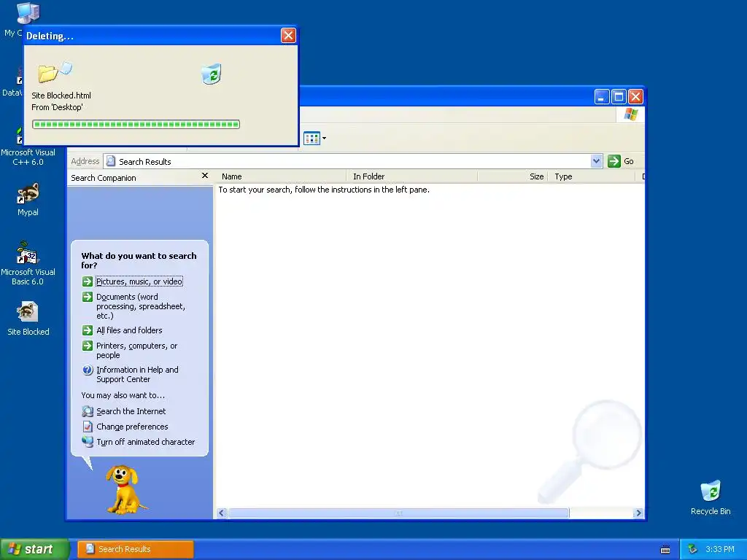
Task: Open the Mypal browser desktop icon
Action: [x=28, y=198]
